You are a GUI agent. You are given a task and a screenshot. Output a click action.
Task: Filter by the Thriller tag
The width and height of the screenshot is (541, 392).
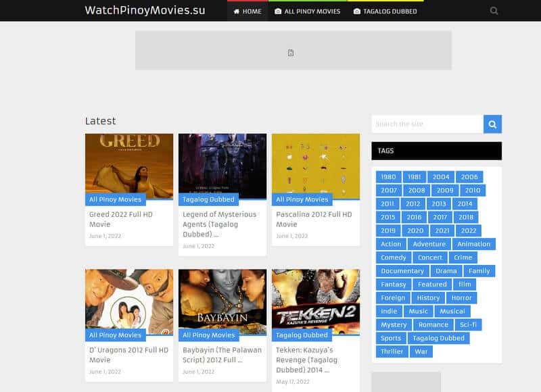pos(392,351)
